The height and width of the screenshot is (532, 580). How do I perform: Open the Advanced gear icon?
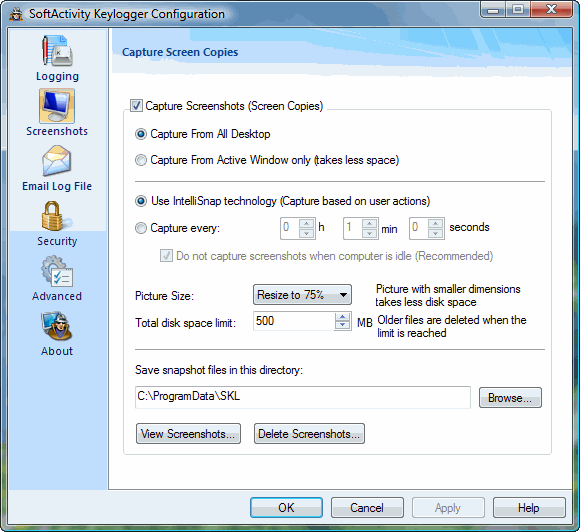[57, 271]
